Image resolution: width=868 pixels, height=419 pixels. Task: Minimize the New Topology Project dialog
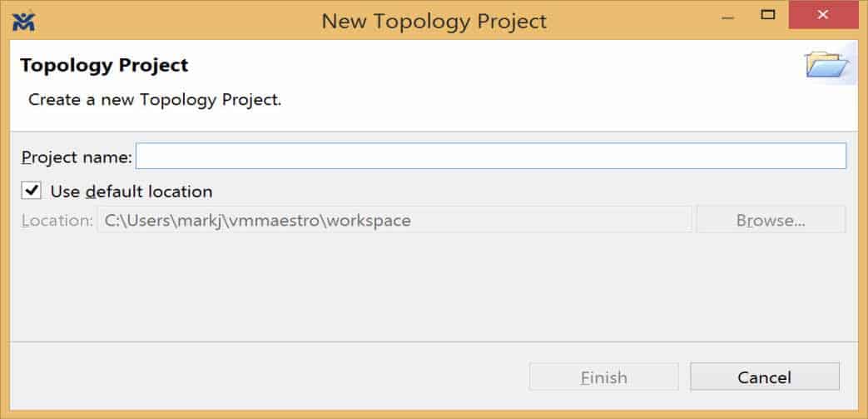[727, 16]
